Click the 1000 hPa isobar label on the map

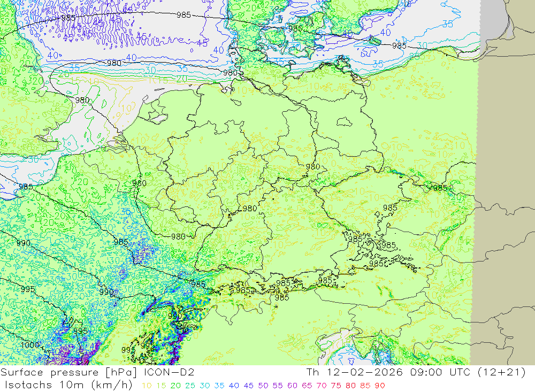(30, 345)
